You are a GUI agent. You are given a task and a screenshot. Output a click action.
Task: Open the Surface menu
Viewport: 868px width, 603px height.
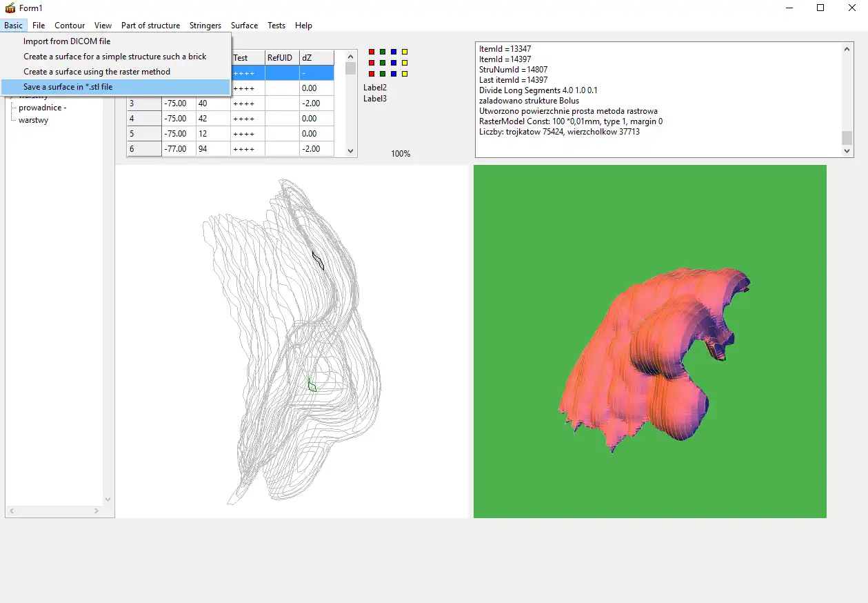(x=244, y=26)
